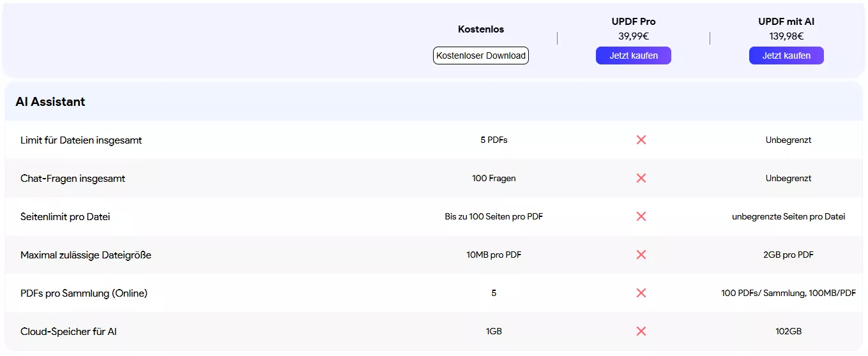The image size is (868, 356).
Task: Select the 102GB cell
Action: [x=788, y=331]
